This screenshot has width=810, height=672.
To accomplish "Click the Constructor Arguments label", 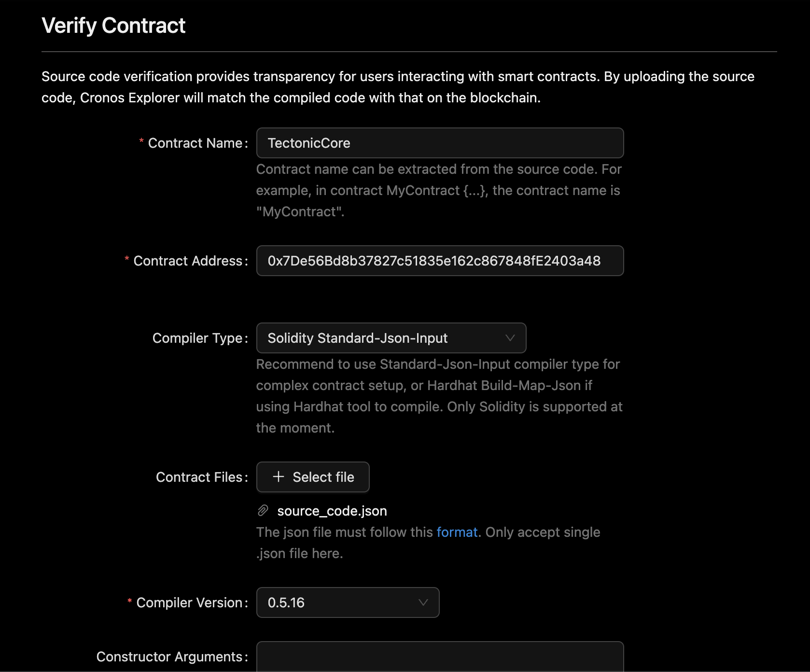I will click(169, 657).
